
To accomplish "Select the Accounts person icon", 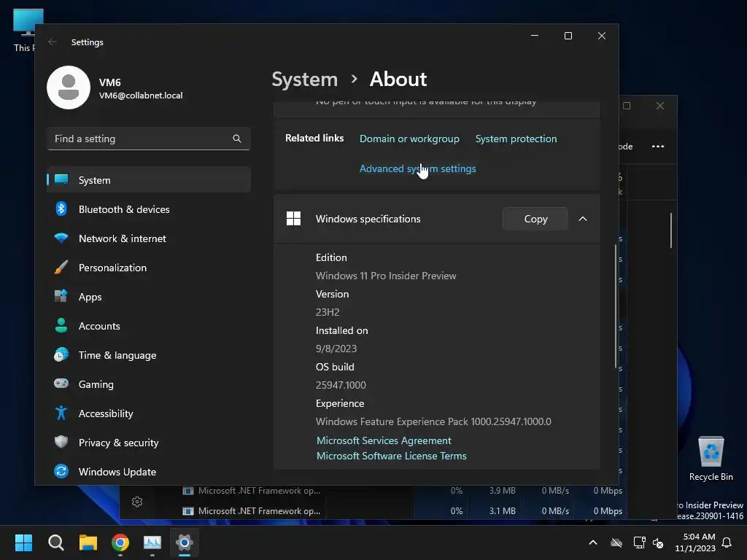I will 61,325.
